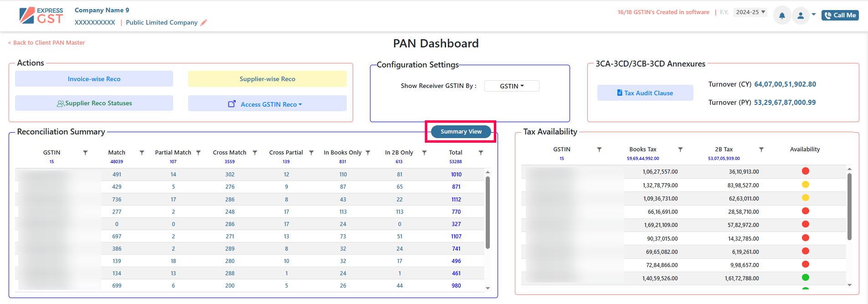Open the Tax Audit Clause button
868x304 pixels.
pos(645,93)
